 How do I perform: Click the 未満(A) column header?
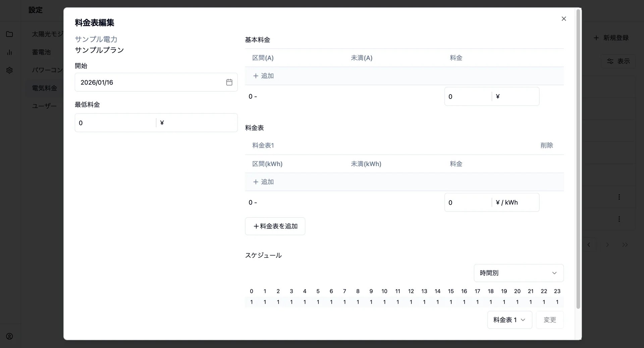[362, 58]
